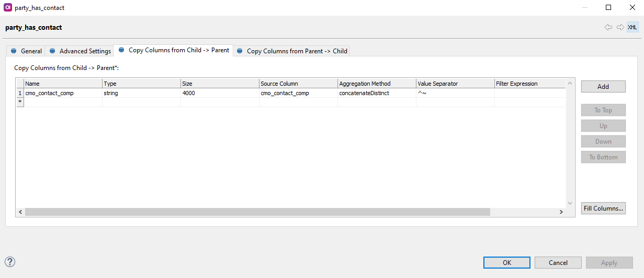This screenshot has width=644, height=278.
Task: Click the Aggregation Method column header
Action: [377, 84]
